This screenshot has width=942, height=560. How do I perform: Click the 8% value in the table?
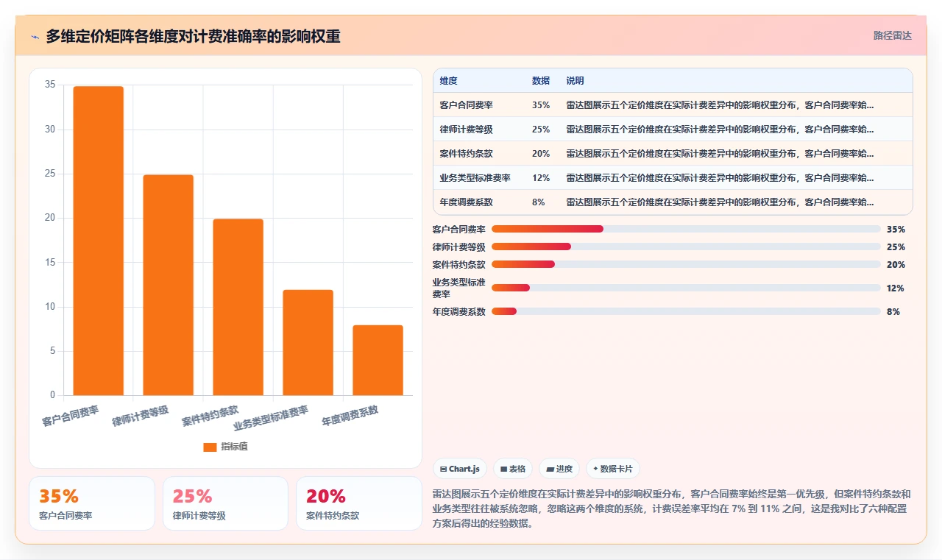click(x=539, y=202)
